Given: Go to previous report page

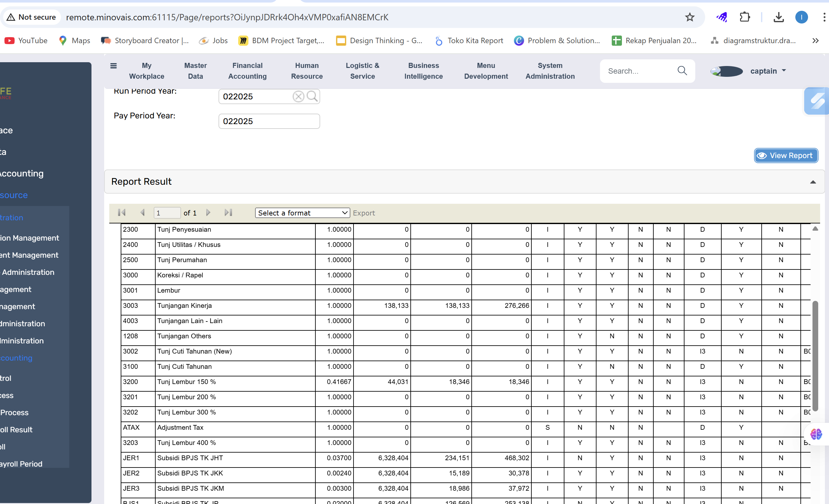Looking at the screenshot, I should coord(142,213).
